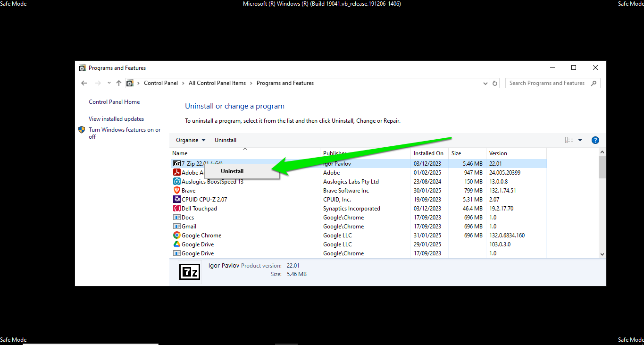Click the 46.4 MB size cell

(x=472, y=209)
